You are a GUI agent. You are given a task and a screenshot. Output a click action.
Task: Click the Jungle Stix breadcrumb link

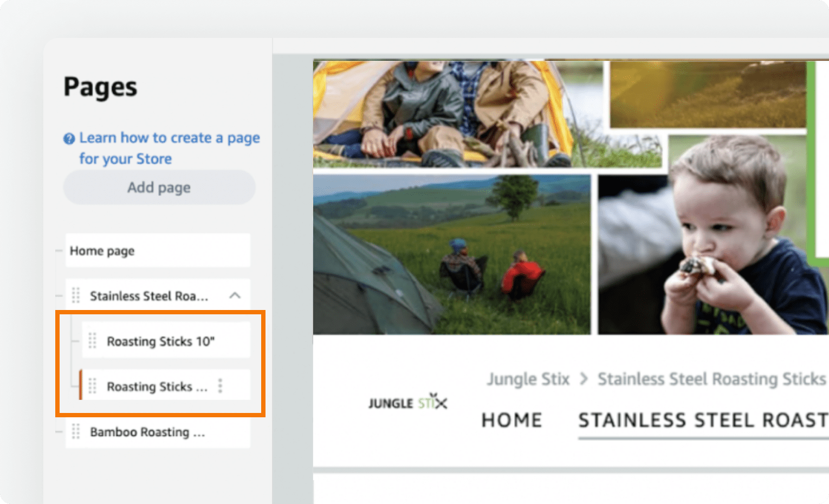(528, 379)
